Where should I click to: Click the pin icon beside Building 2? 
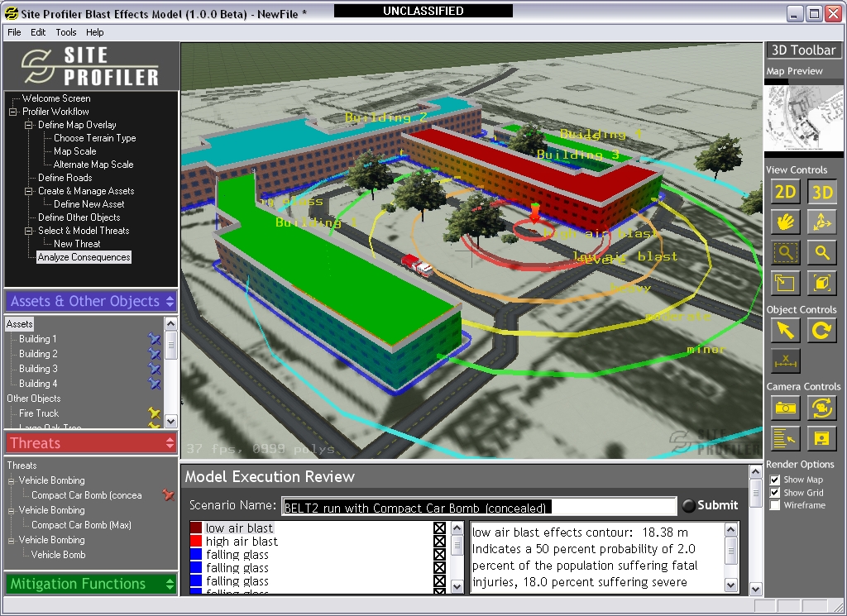155,354
